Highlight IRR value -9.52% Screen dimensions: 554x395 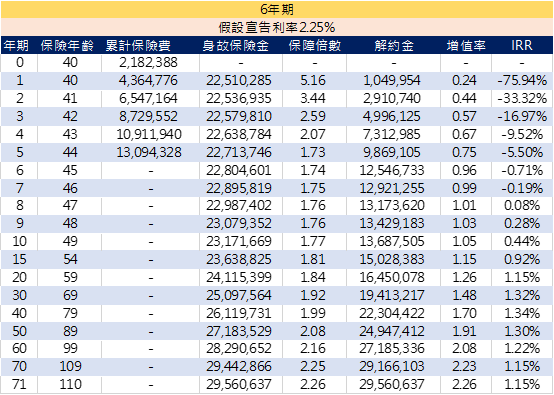click(522, 135)
